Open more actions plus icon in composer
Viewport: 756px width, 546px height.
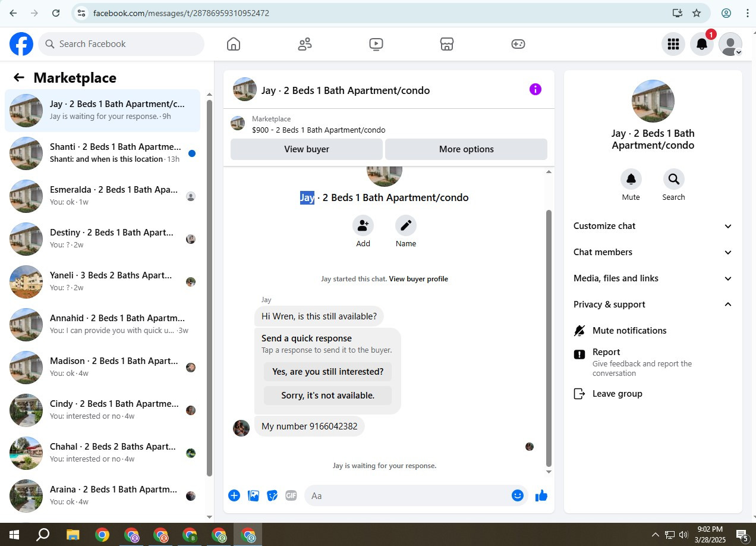(x=234, y=495)
